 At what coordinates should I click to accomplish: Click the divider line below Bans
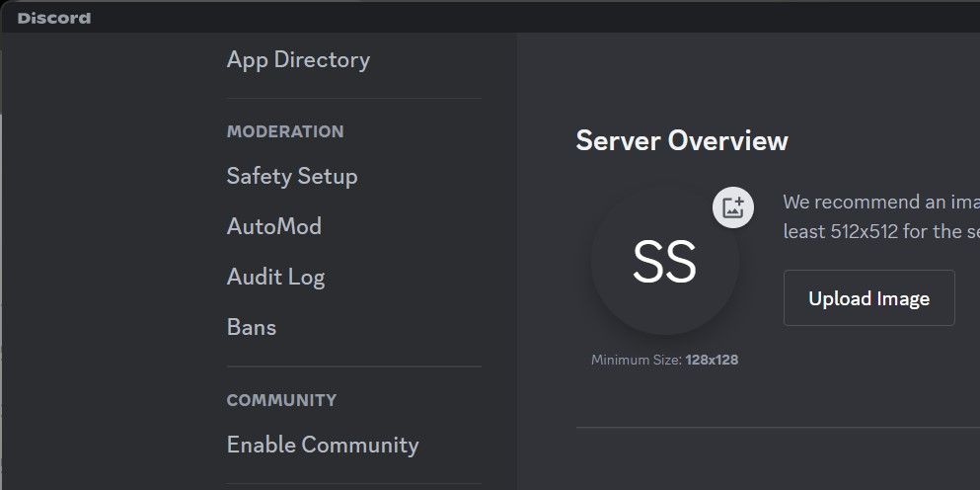pos(354,367)
